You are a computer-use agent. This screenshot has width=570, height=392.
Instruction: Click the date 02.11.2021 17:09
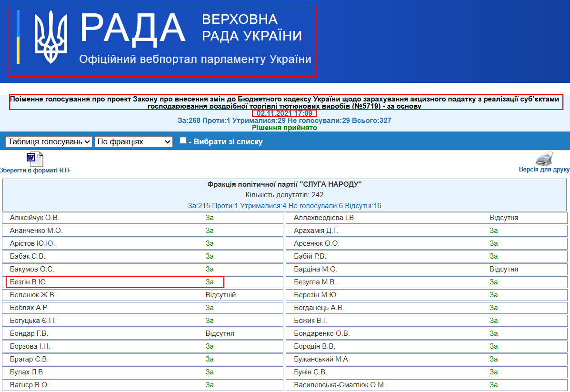(284, 113)
